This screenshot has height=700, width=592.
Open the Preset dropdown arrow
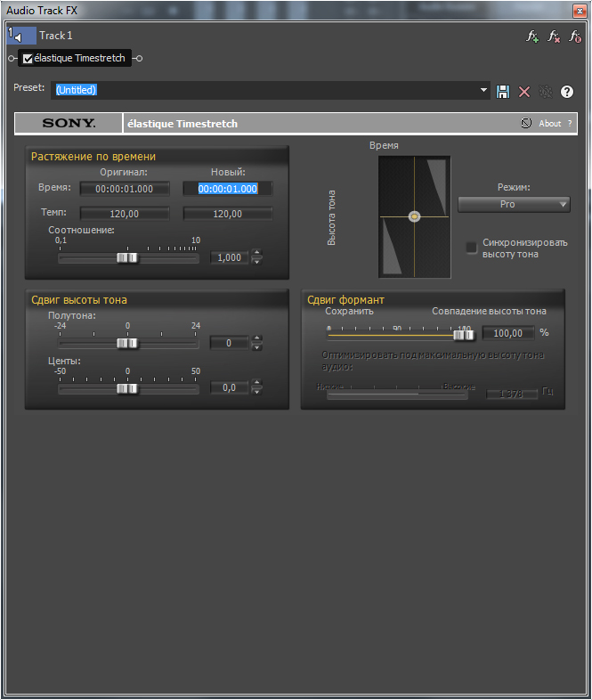(x=483, y=90)
